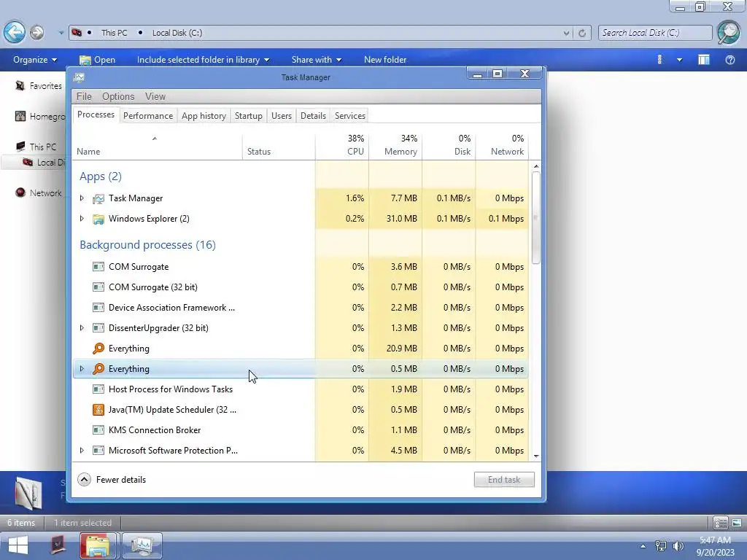
Task: Open the network tray icon
Action: pos(661,546)
